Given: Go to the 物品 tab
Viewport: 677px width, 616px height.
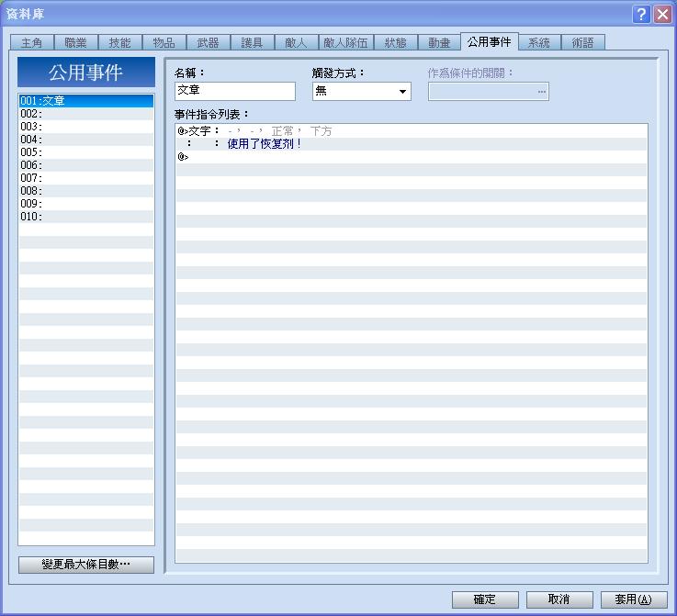Looking at the screenshot, I should (x=164, y=42).
